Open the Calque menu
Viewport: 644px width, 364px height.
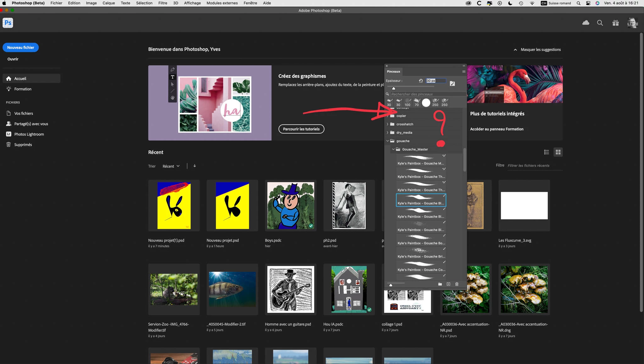click(x=108, y=3)
